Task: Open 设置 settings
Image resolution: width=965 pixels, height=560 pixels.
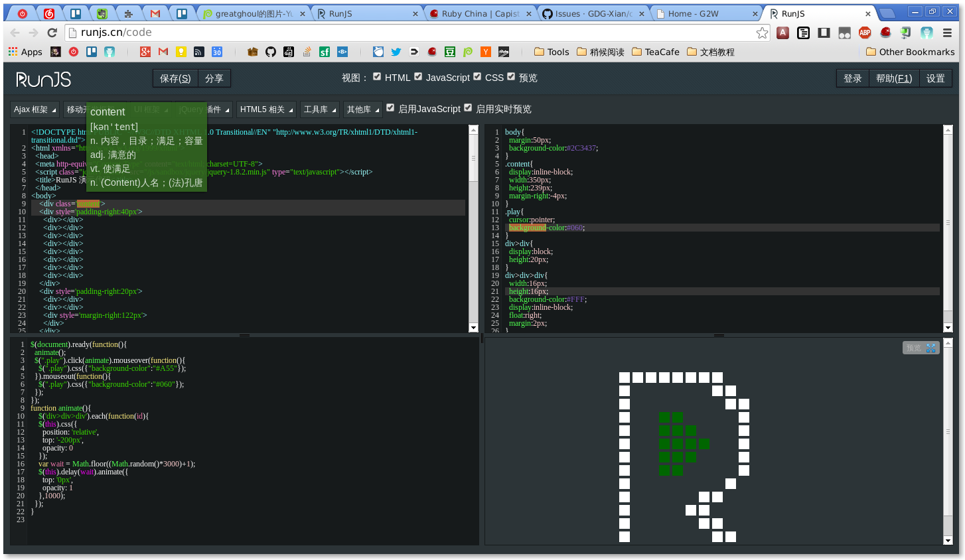Action: [x=935, y=78]
